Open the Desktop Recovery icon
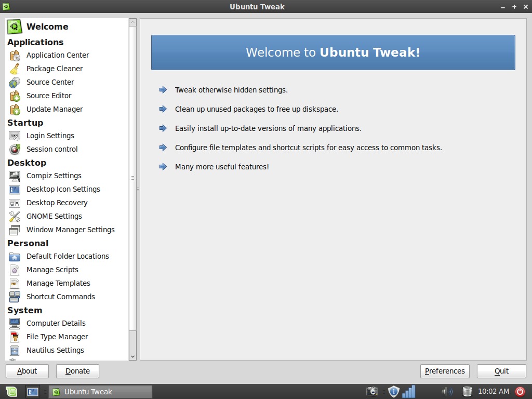The height and width of the screenshot is (399, 532). 15,203
